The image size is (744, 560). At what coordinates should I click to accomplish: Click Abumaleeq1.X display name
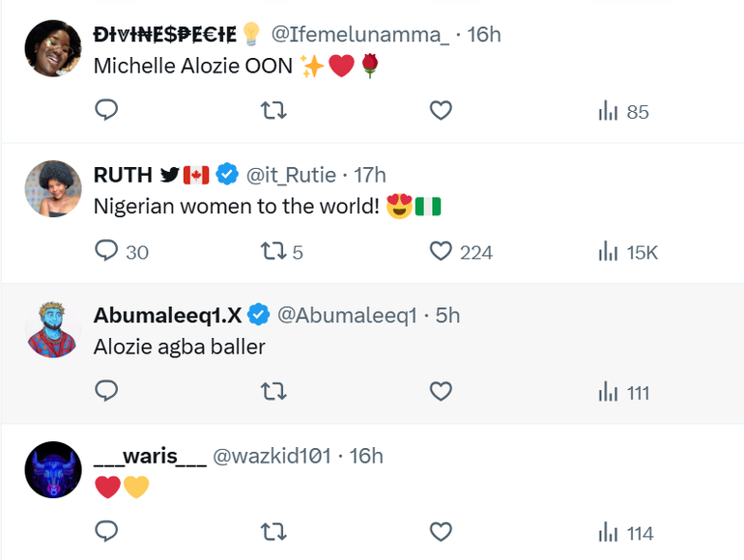pyautogui.click(x=167, y=315)
